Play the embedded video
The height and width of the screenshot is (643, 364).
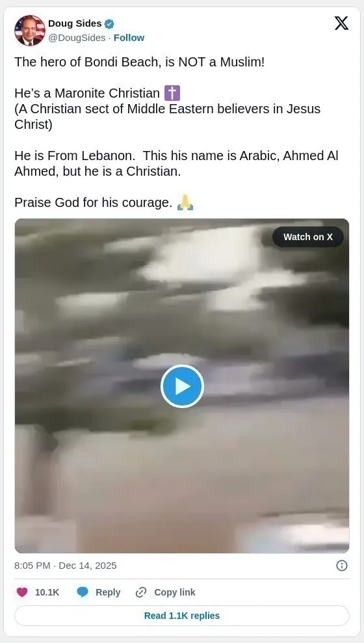point(182,387)
